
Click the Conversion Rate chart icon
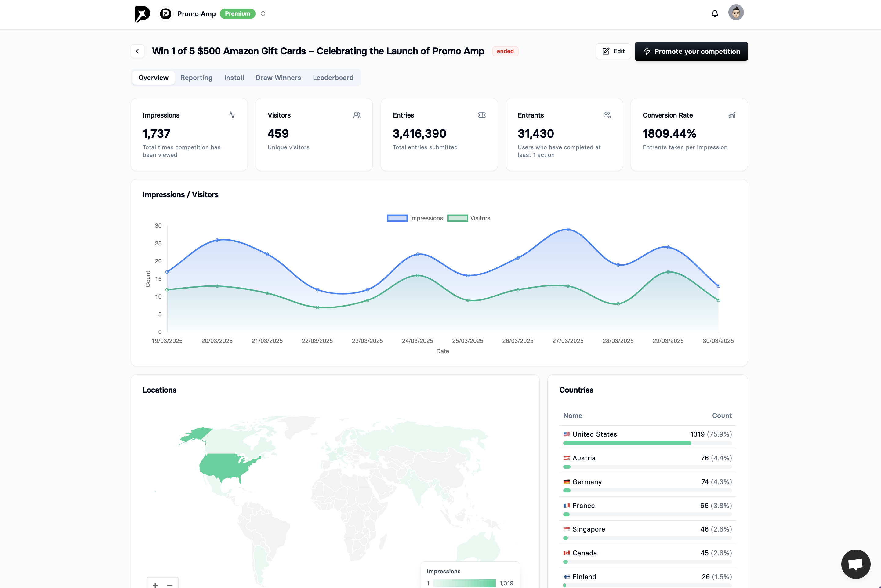pos(731,115)
